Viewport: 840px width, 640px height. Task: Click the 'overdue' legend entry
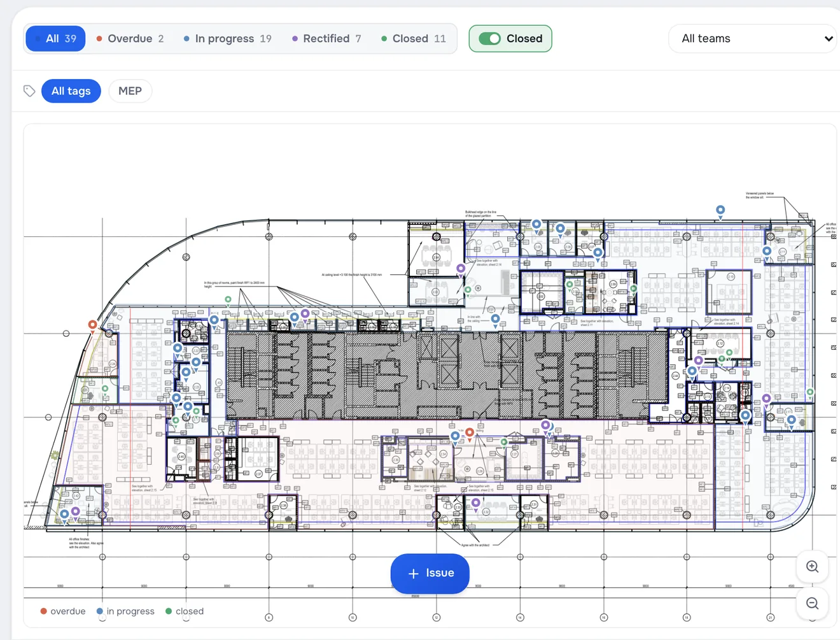pyautogui.click(x=63, y=611)
